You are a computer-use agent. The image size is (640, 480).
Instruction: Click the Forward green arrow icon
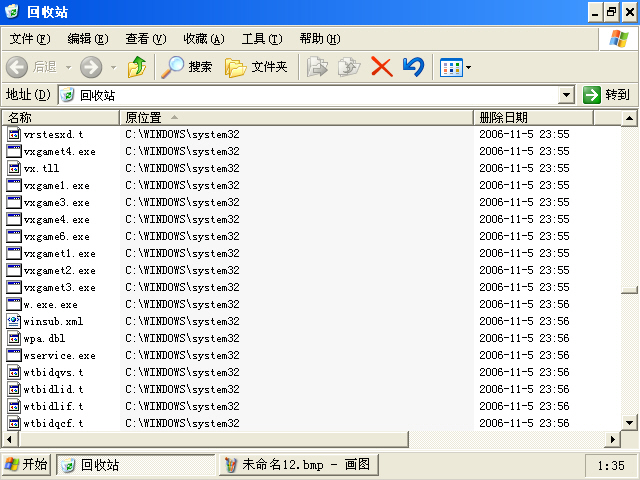[x=91, y=67]
